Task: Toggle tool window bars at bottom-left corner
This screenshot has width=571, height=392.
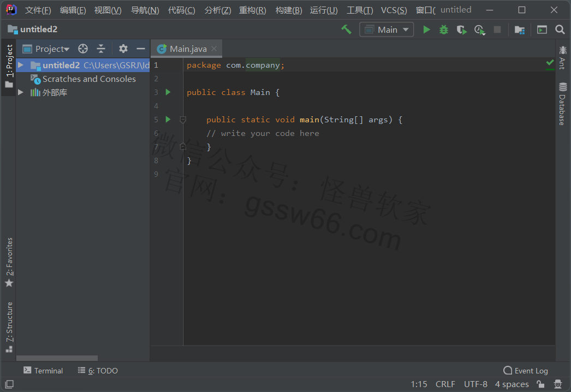Action: (9, 384)
